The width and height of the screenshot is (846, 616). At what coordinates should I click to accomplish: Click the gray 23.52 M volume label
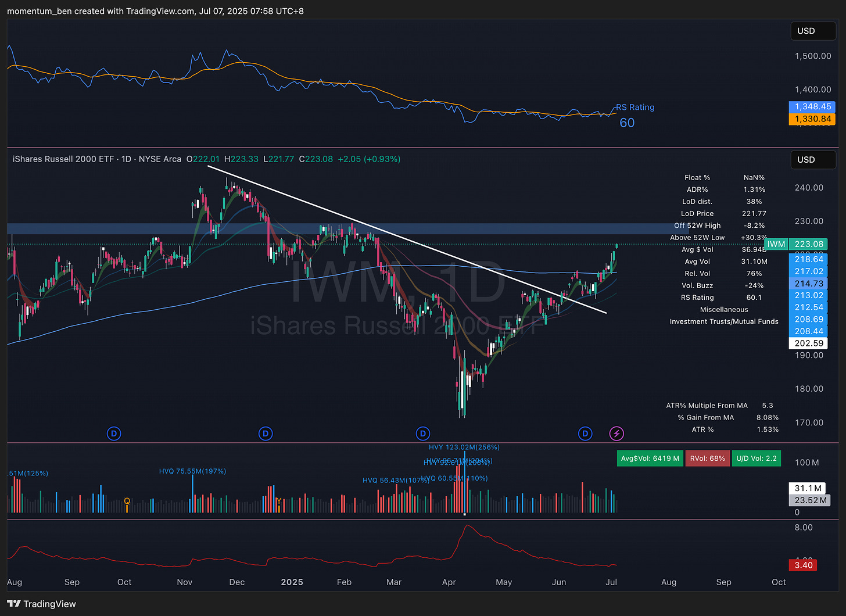point(809,500)
